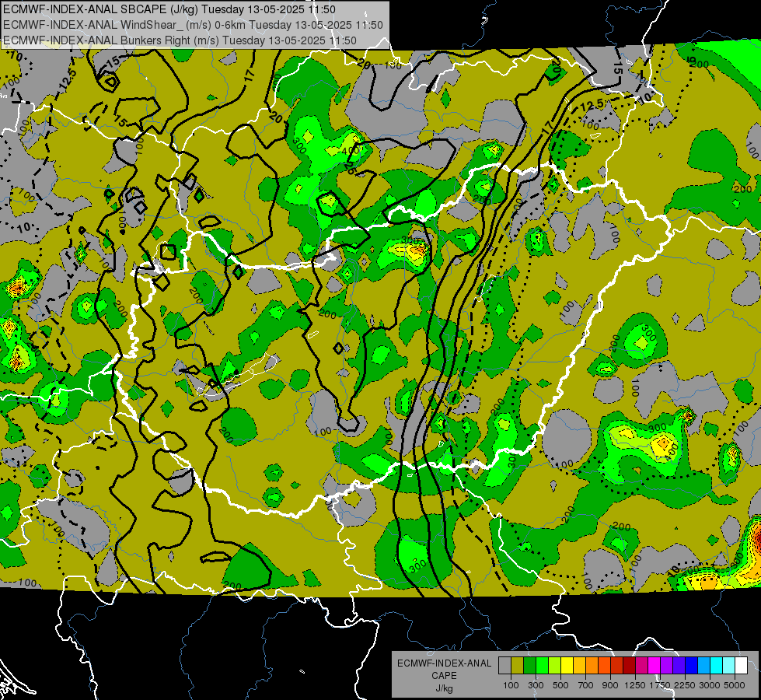This screenshot has height=700, width=761.
Task: Select the amber legend swatch
Action: (x=579, y=666)
